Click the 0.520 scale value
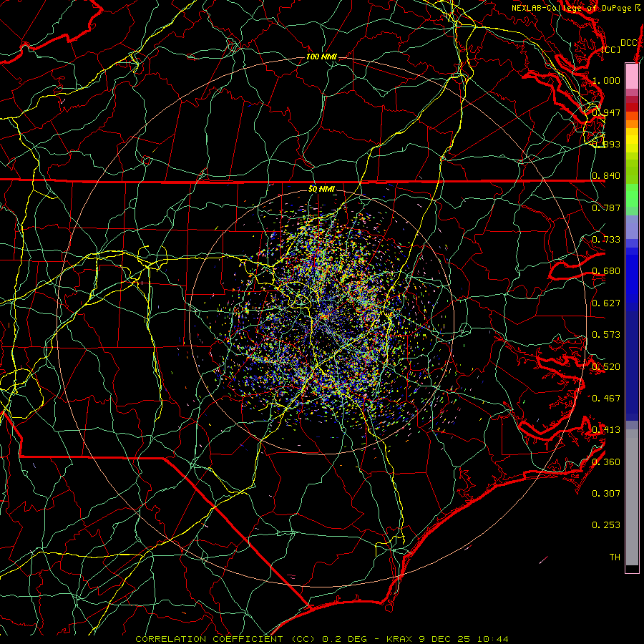The image size is (644, 644). (606, 367)
